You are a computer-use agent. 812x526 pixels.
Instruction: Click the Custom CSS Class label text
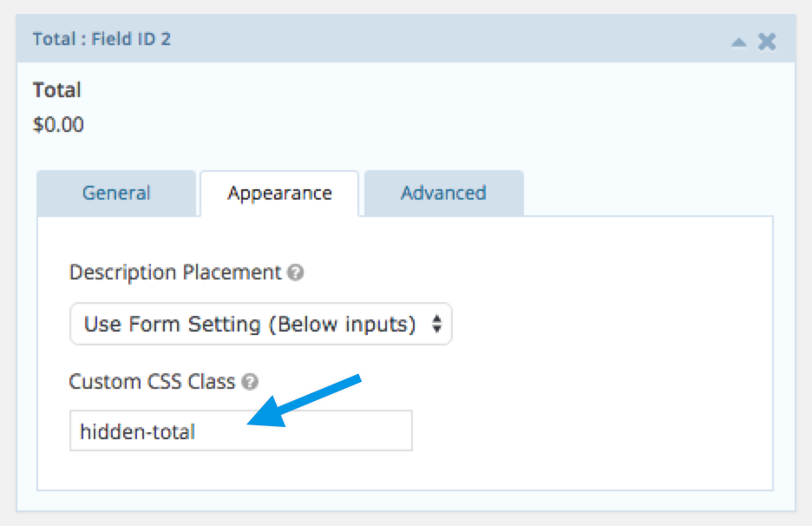click(x=152, y=381)
